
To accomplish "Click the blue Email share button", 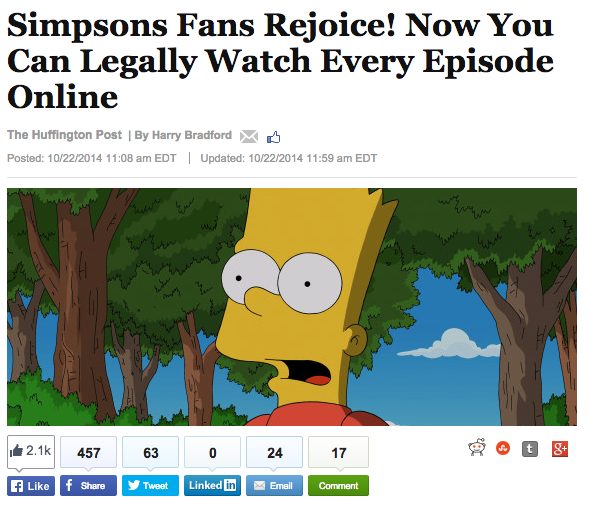I will click(x=274, y=485).
